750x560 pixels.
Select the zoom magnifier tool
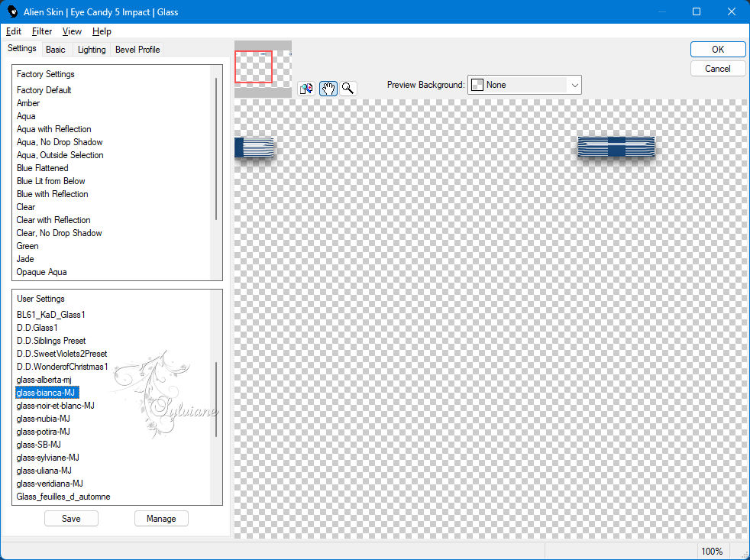[x=348, y=89]
